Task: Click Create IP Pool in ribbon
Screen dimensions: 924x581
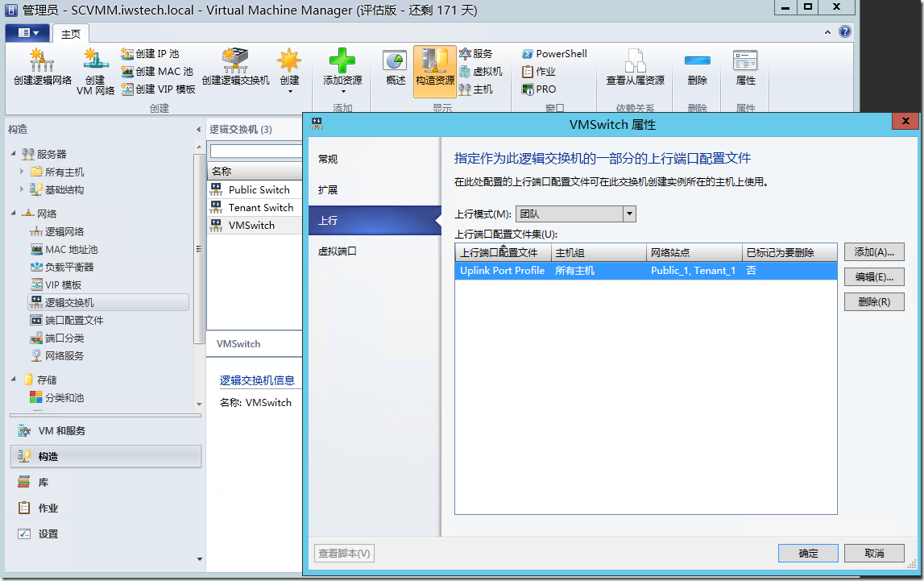Action: tap(150, 54)
